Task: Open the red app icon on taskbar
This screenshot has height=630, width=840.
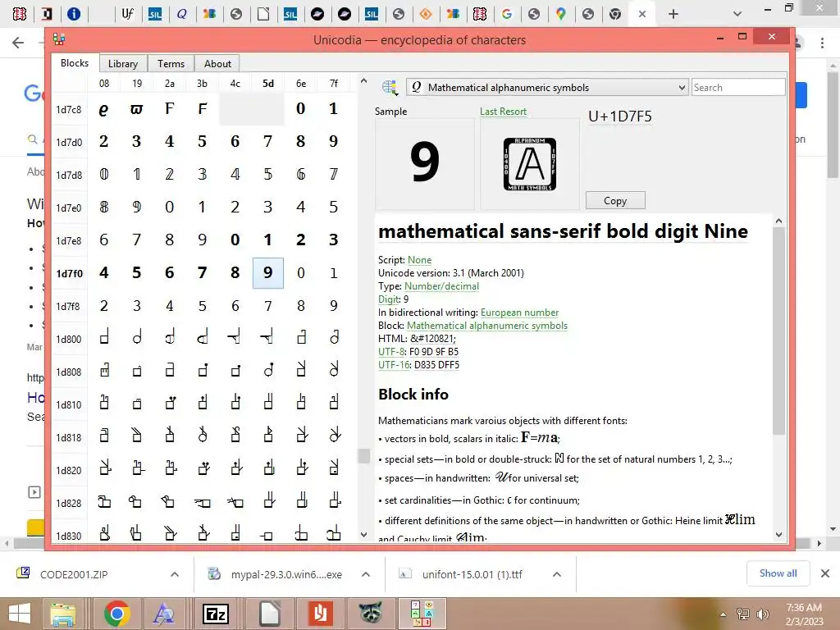Action: pyautogui.click(x=320, y=614)
